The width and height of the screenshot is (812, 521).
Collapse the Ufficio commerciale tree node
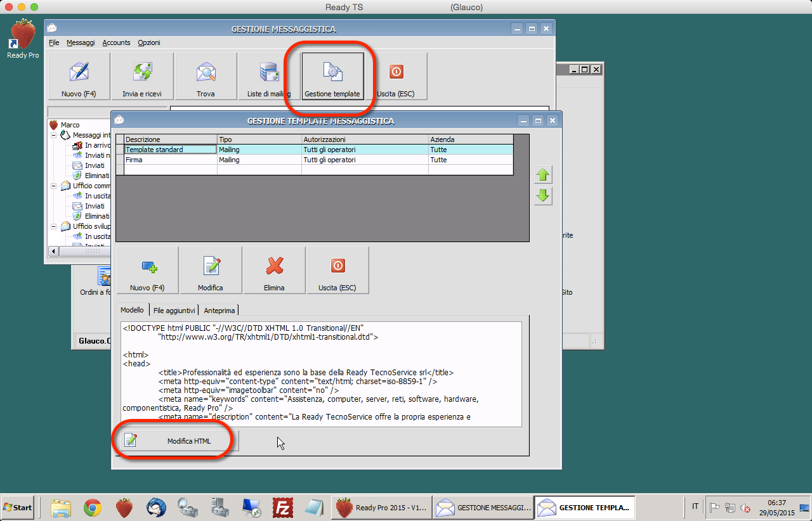pyautogui.click(x=55, y=186)
